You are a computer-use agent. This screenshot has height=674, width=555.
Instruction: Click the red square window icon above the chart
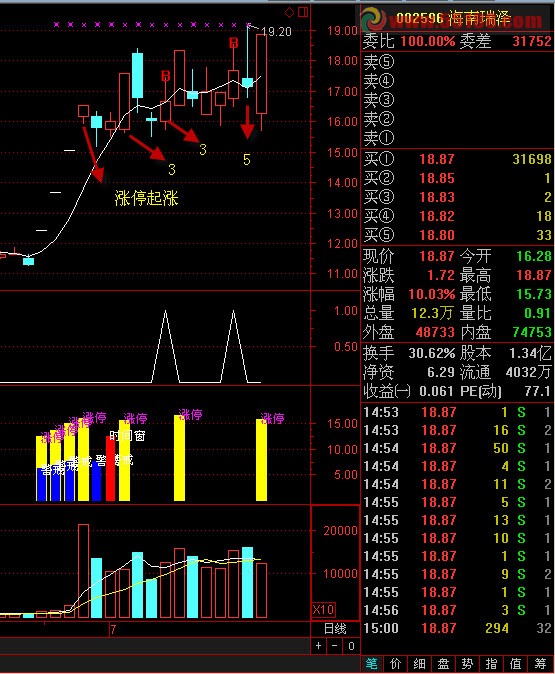303,12
